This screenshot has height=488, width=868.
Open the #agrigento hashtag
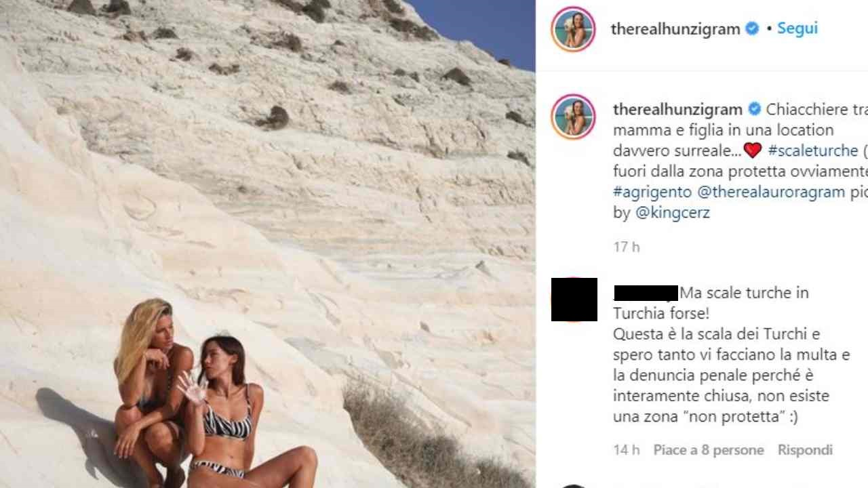click(652, 192)
